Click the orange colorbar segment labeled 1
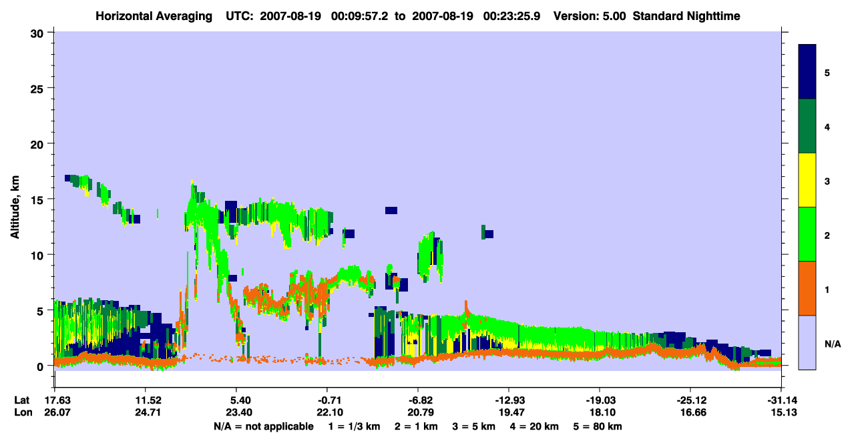Image resolution: width=868 pixels, height=445 pixels. tap(808, 288)
